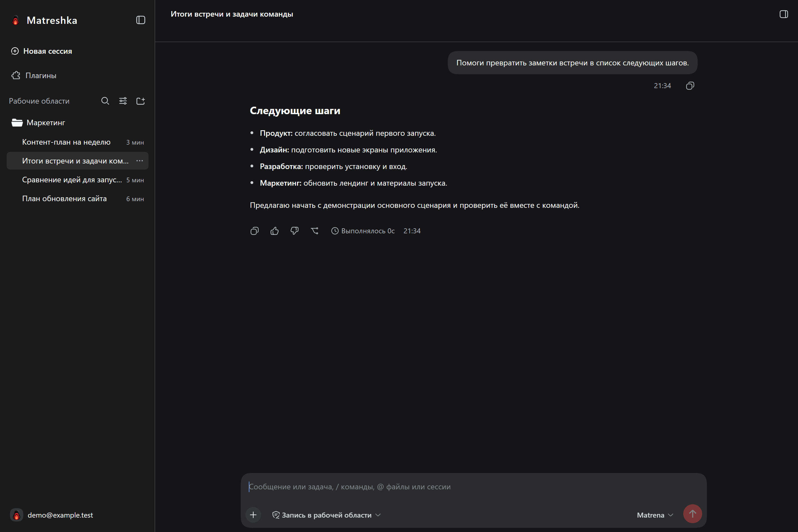Add a new workspace folder icon
Screen dimensions: 798x532
pyautogui.click(x=140, y=101)
